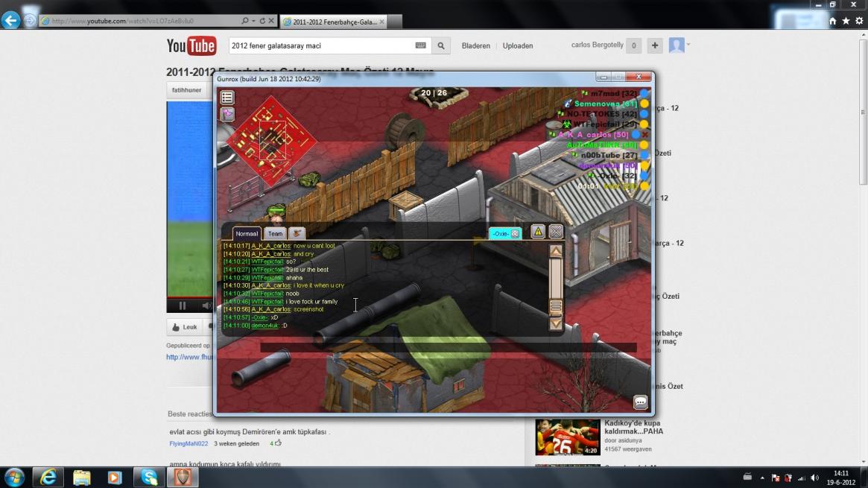
Task: Pause the YouTube video
Action: (183, 305)
